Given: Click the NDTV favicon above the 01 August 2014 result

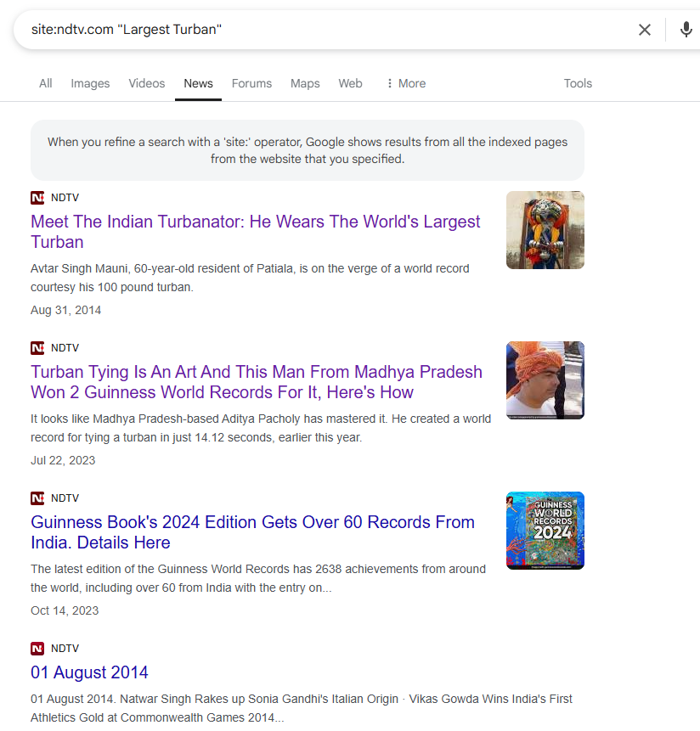Looking at the screenshot, I should click(37, 649).
